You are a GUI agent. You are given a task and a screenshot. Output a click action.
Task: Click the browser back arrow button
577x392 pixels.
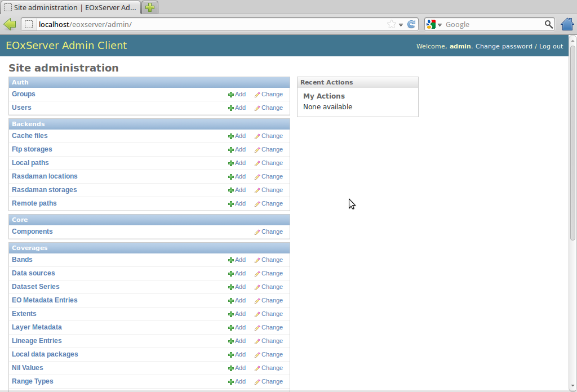10,24
